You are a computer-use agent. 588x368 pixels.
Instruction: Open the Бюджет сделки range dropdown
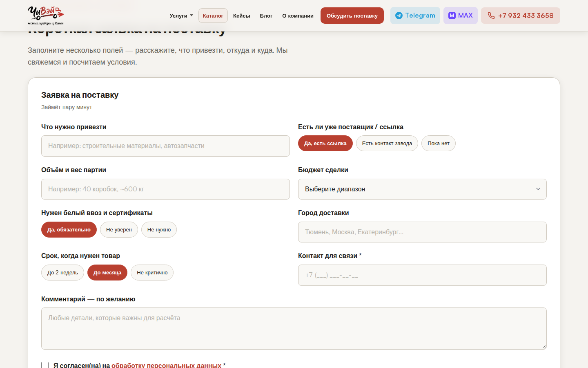click(x=422, y=189)
